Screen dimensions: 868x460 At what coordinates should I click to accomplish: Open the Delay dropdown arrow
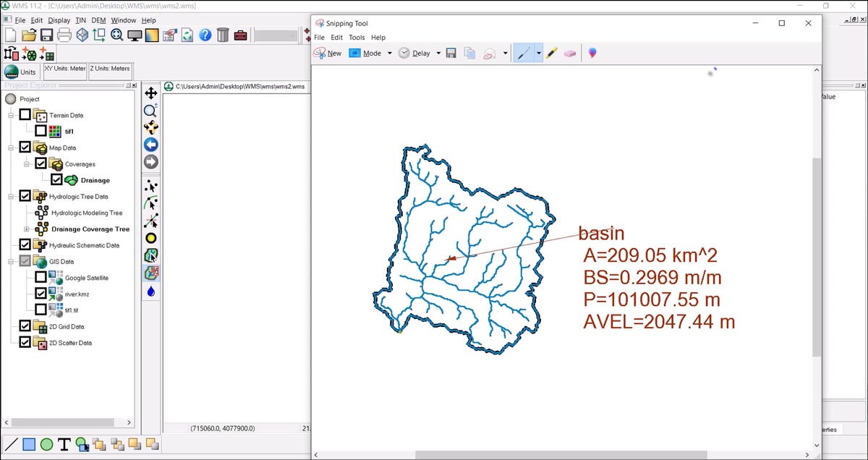click(x=438, y=54)
